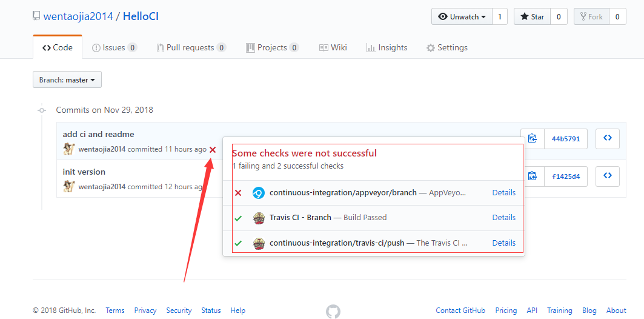Click Travis CI - Branch avatar icon
The height and width of the screenshot is (319, 644).
point(259,218)
